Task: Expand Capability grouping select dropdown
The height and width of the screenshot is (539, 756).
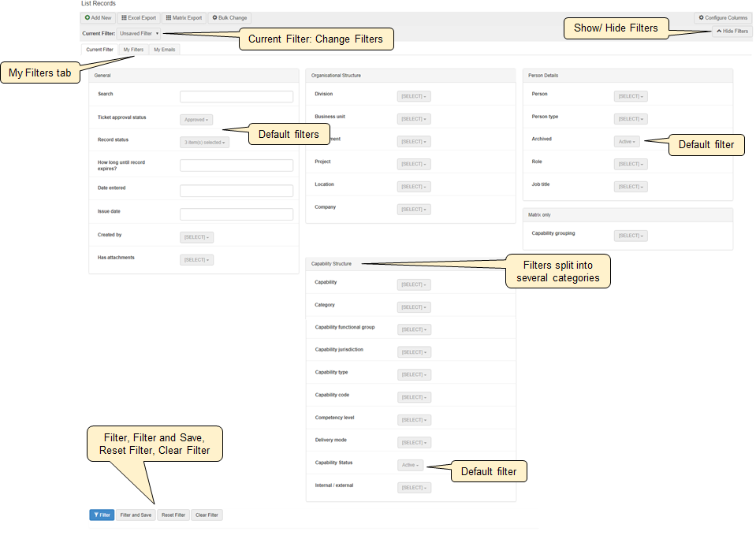Action: pyautogui.click(x=631, y=236)
